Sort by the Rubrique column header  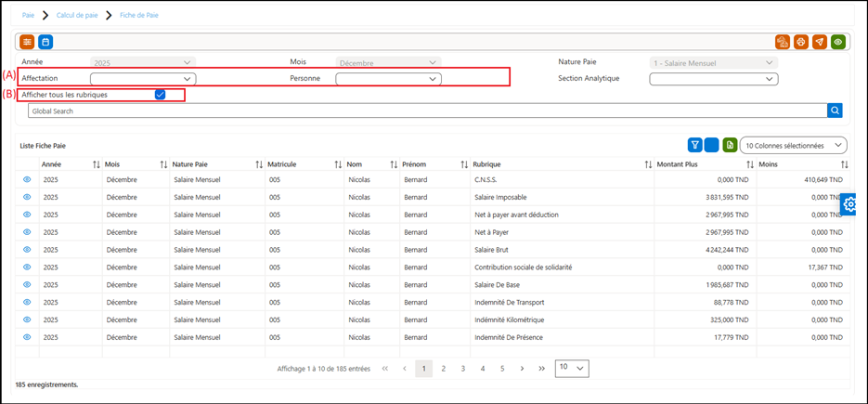tap(562, 164)
